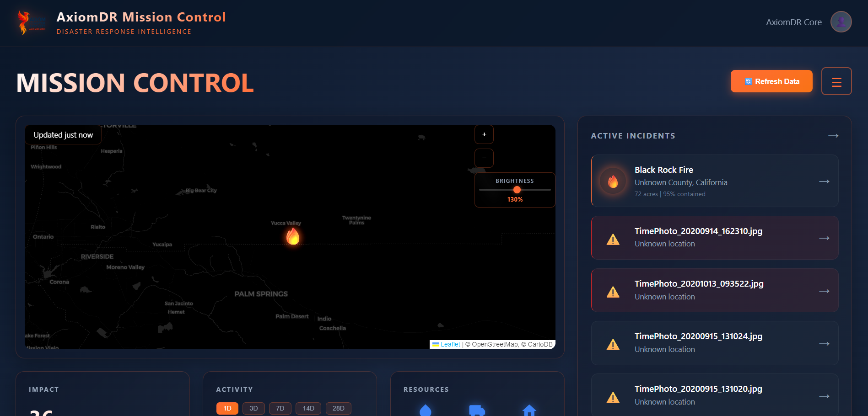
Task: Expand Active Incidents via its arrow
Action: click(x=833, y=136)
